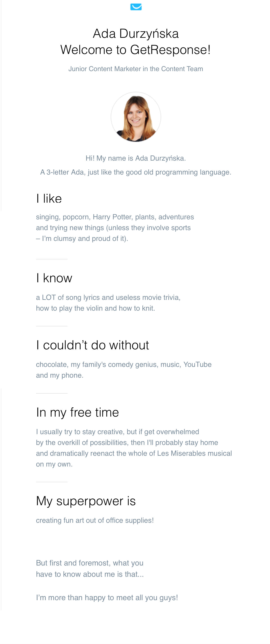
Task: Click the "I know" section heading
Action: click(x=54, y=278)
